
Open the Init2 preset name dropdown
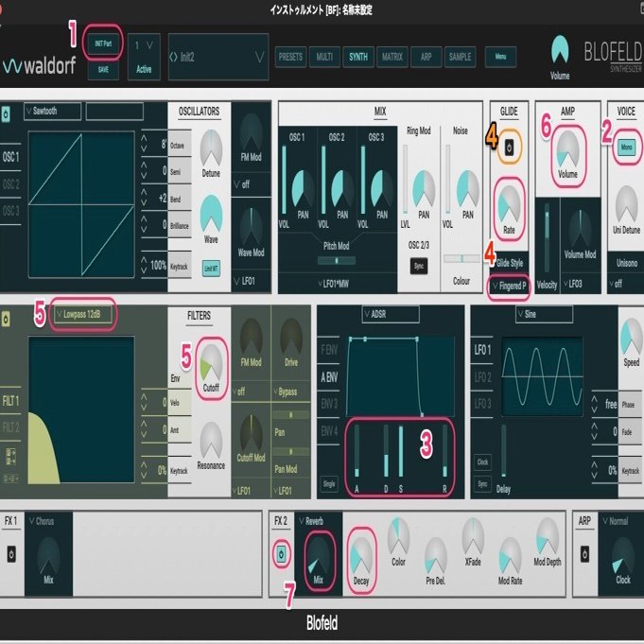coord(218,57)
